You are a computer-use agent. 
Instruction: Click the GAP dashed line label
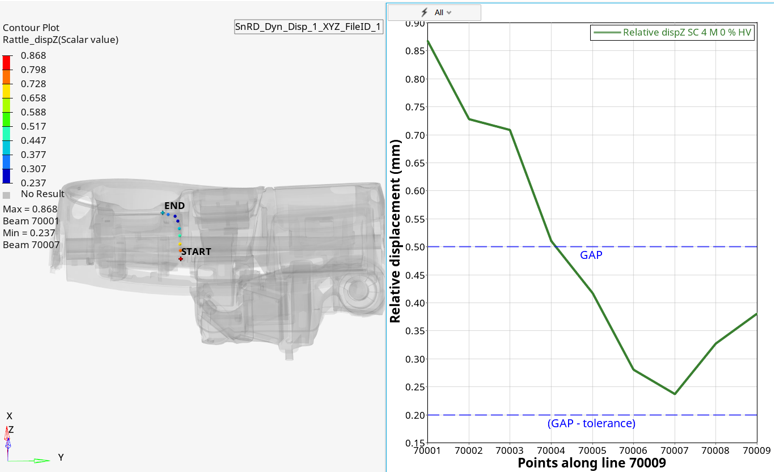pyautogui.click(x=591, y=255)
